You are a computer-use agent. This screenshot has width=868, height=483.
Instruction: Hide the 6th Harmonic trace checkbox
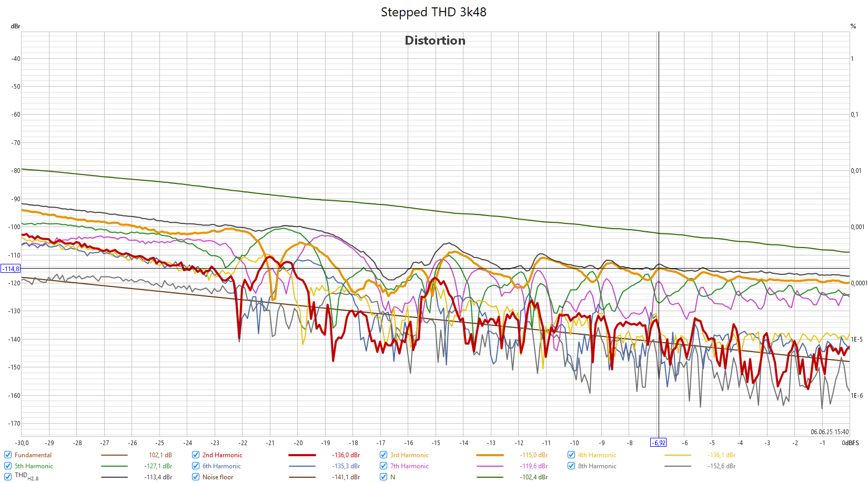tap(196, 466)
